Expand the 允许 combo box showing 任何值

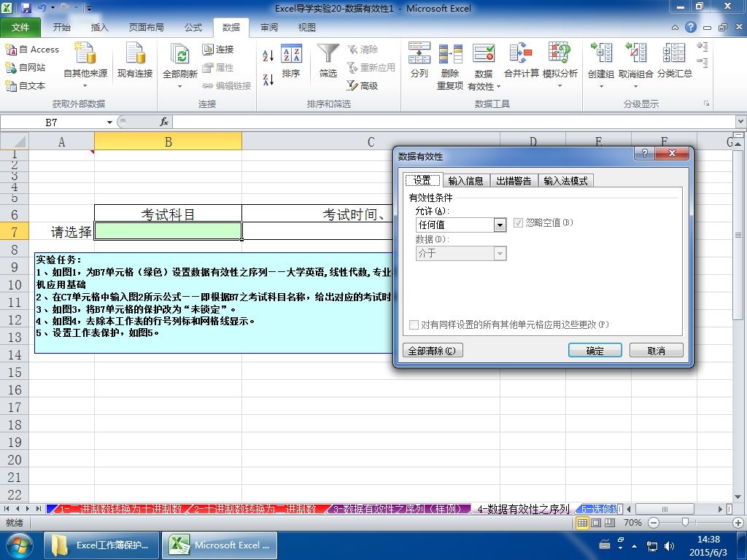[x=500, y=225]
